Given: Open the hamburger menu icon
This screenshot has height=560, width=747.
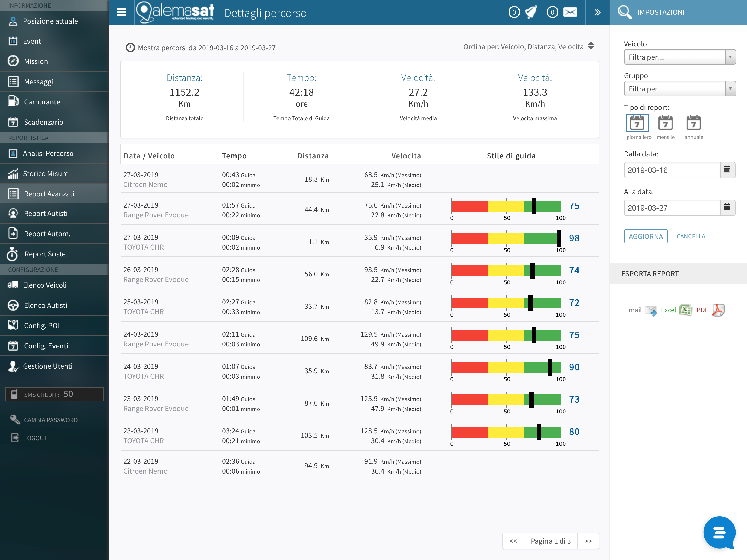Looking at the screenshot, I should point(121,12).
